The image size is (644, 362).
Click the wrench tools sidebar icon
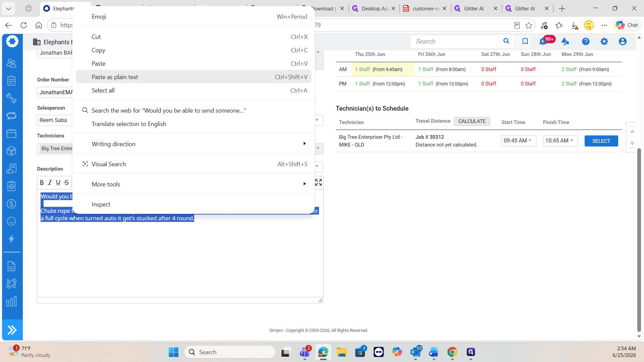point(11,98)
